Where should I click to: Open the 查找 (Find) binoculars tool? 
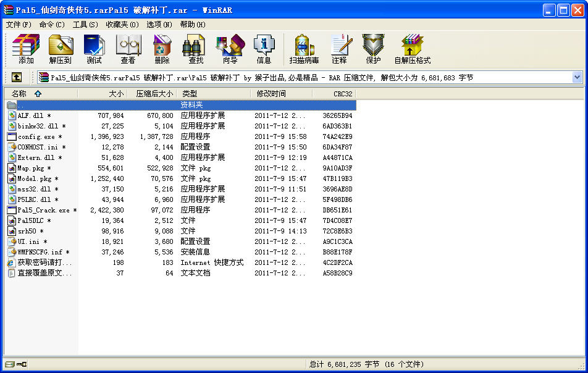(196, 49)
